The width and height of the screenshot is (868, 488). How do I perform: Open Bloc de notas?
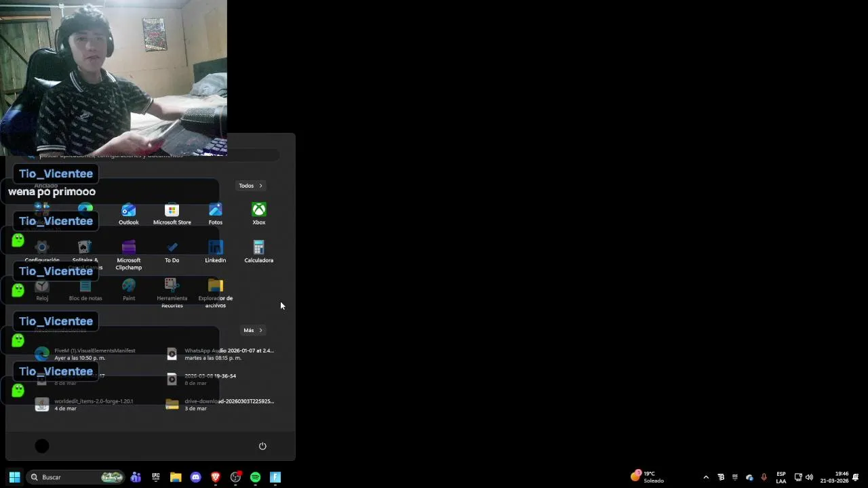click(85, 290)
